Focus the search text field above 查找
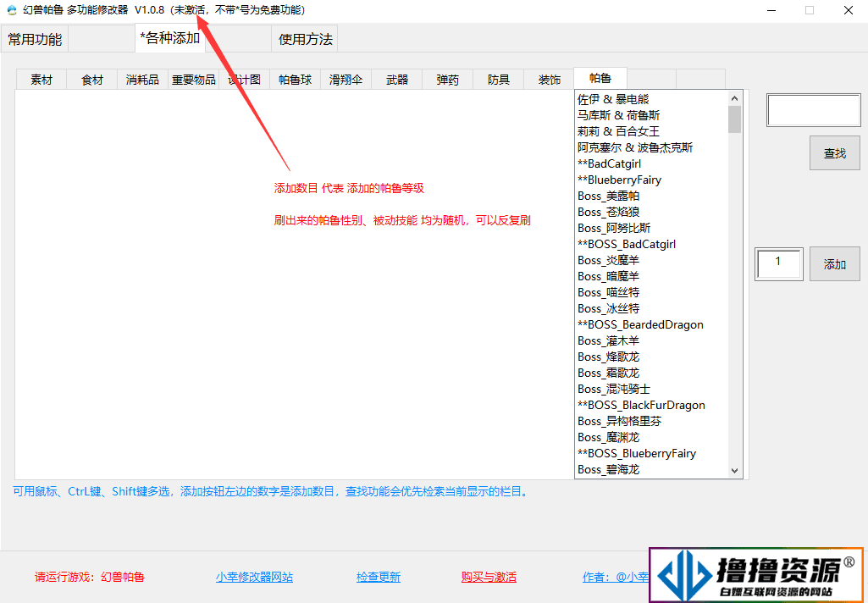This screenshot has width=868, height=603. [813, 109]
